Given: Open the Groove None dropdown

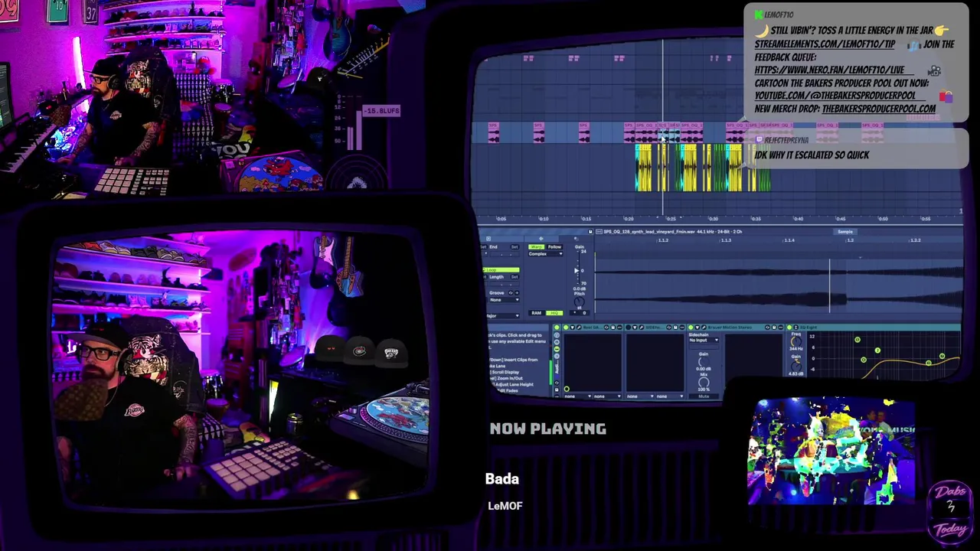Looking at the screenshot, I should pos(504,300).
